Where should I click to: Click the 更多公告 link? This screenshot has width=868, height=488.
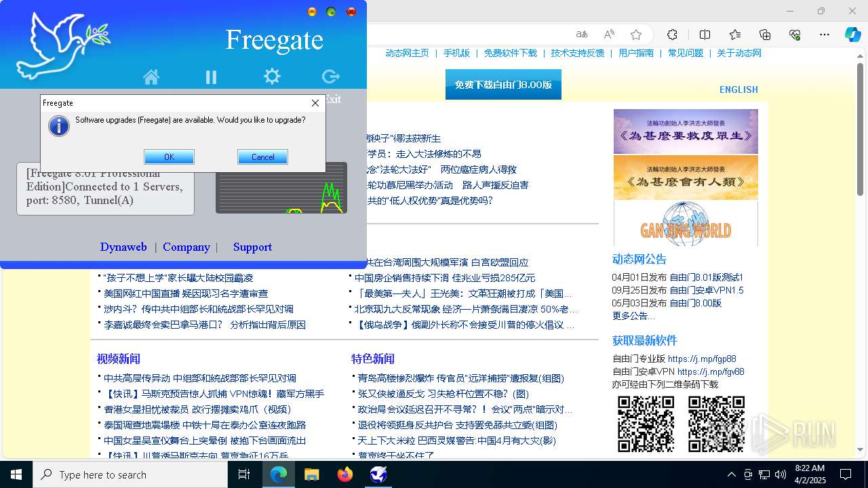point(633,316)
